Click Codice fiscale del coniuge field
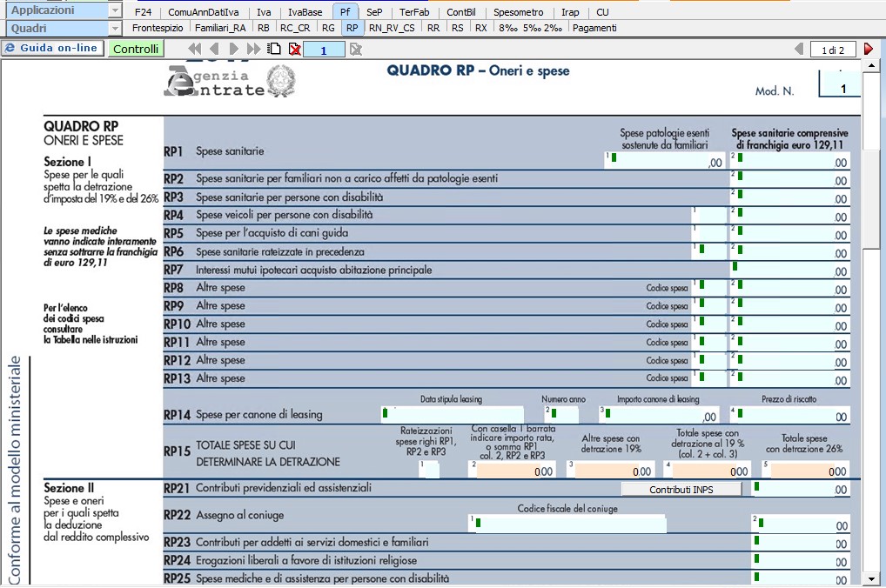 567,524
